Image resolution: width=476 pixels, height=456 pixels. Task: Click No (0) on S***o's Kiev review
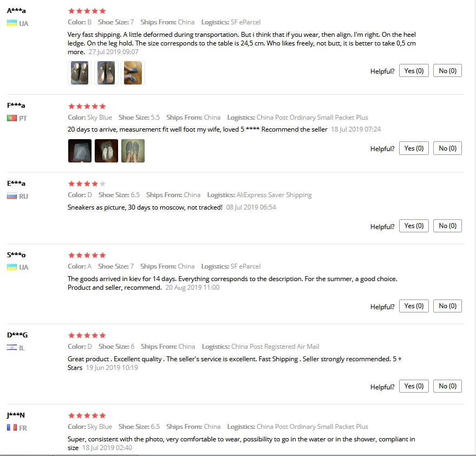click(447, 306)
